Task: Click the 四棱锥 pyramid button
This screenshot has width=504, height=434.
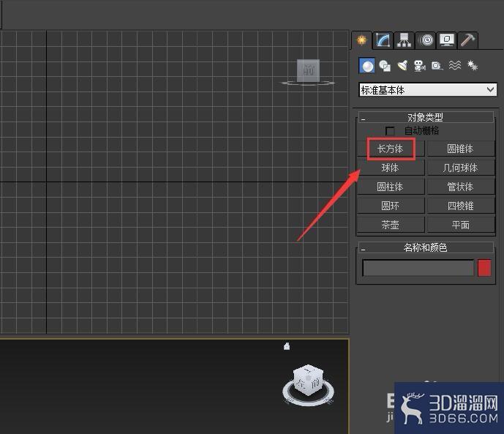Action: point(460,206)
